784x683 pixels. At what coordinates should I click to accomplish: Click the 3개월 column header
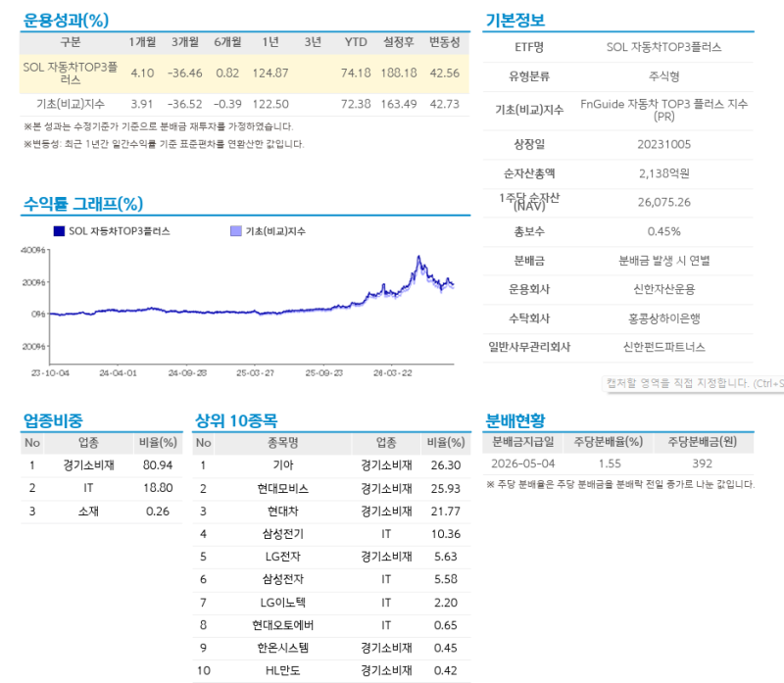pos(185,42)
